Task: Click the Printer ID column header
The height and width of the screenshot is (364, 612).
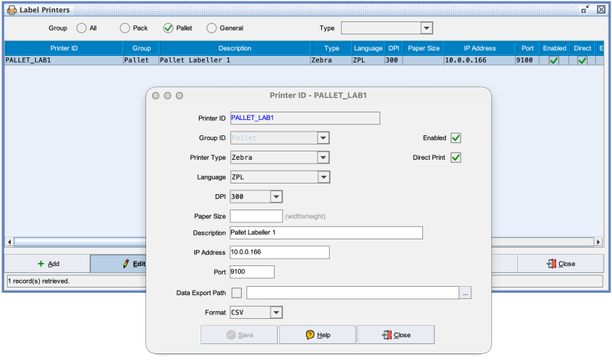Action: [64, 48]
